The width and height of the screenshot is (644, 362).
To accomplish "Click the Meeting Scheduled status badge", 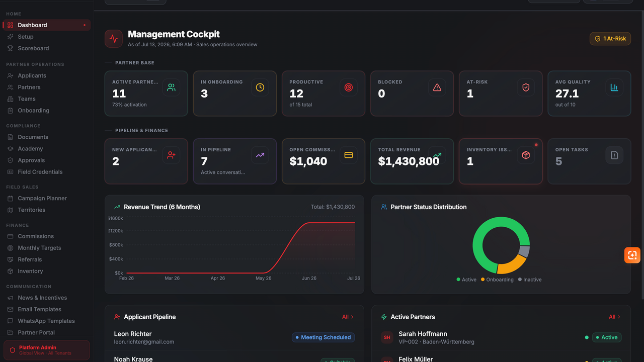I will click(x=323, y=337).
